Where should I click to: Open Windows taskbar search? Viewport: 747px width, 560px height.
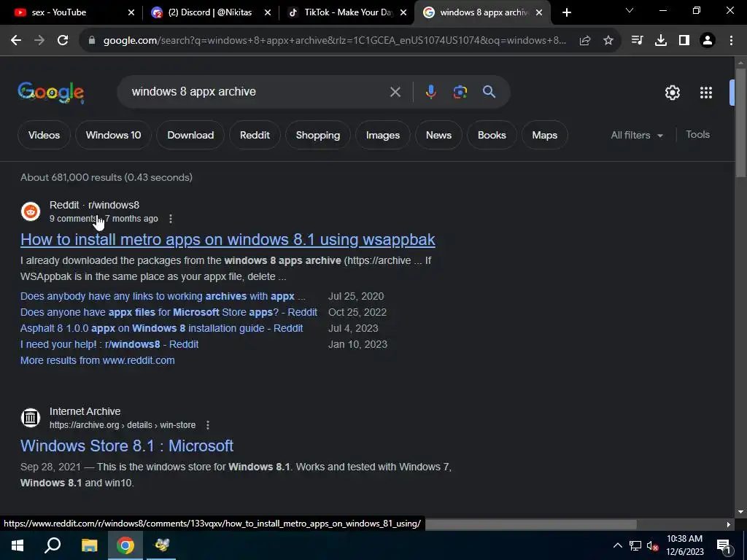click(53, 545)
